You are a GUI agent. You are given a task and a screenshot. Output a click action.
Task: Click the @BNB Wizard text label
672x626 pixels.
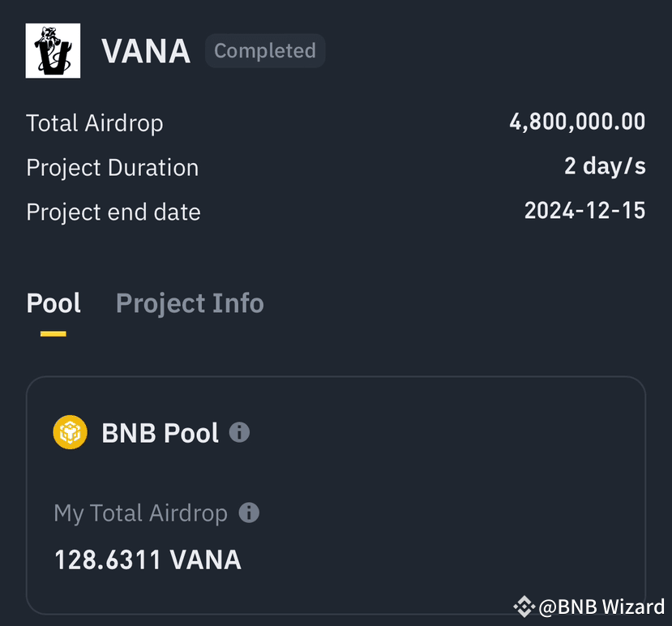point(600,606)
